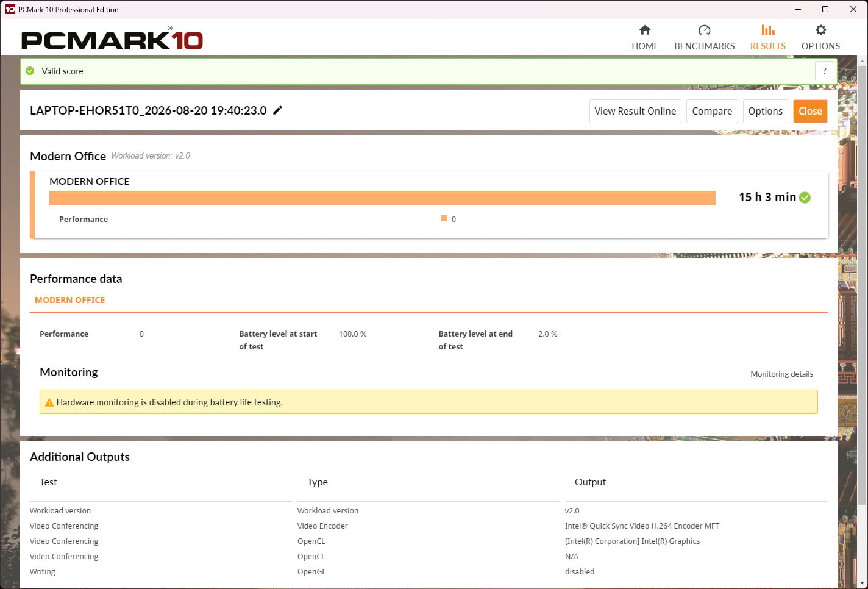Screen dimensions: 868x589
Task: Click the Hardware monitoring disabled warning text
Action: 169,402
